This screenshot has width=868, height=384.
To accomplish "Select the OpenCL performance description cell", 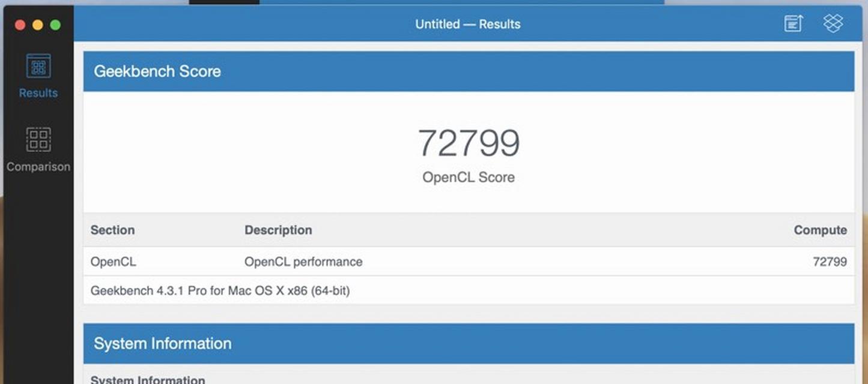I will 303,262.
